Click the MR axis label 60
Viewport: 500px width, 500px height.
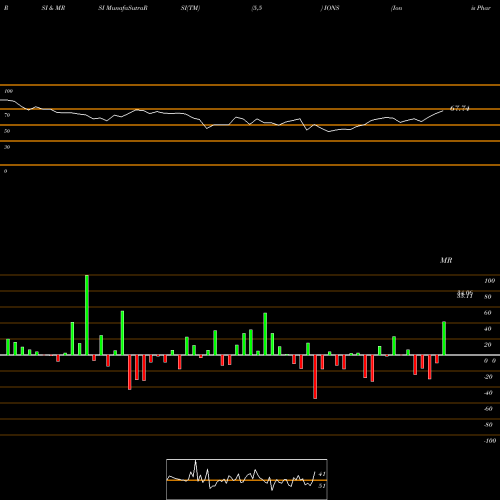[488, 313]
